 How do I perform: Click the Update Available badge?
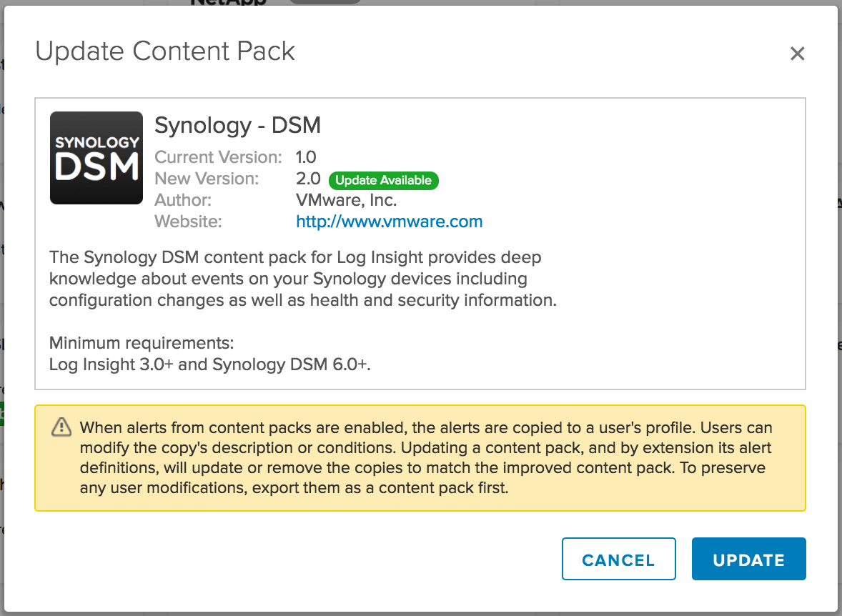tap(383, 181)
